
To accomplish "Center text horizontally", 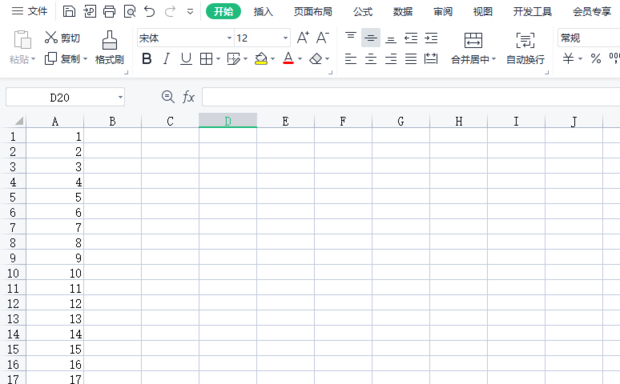I will tap(370, 59).
